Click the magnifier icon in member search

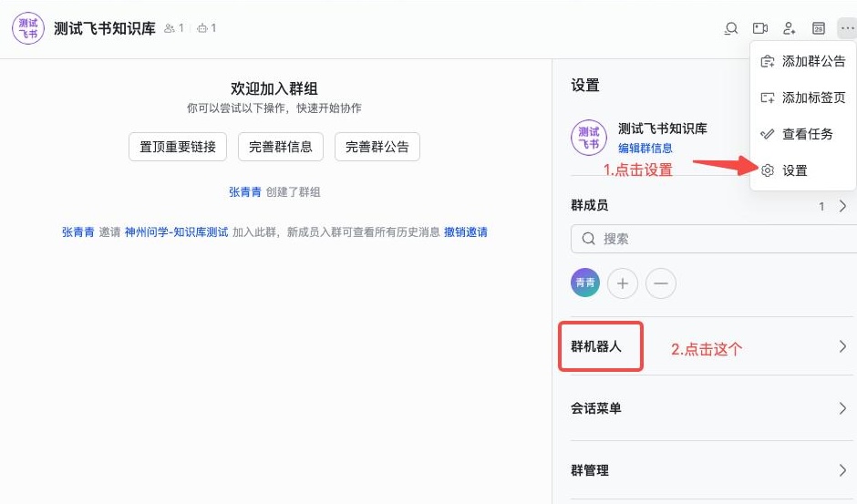coord(588,239)
